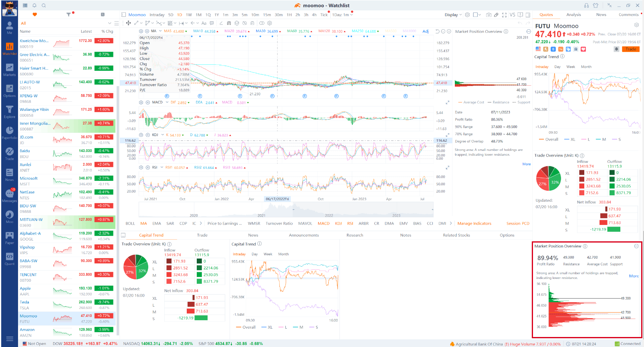Viewport: 644px width, 347px height.
Task: Open the Display dropdown in chart toolbar
Action: [x=453, y=15]
